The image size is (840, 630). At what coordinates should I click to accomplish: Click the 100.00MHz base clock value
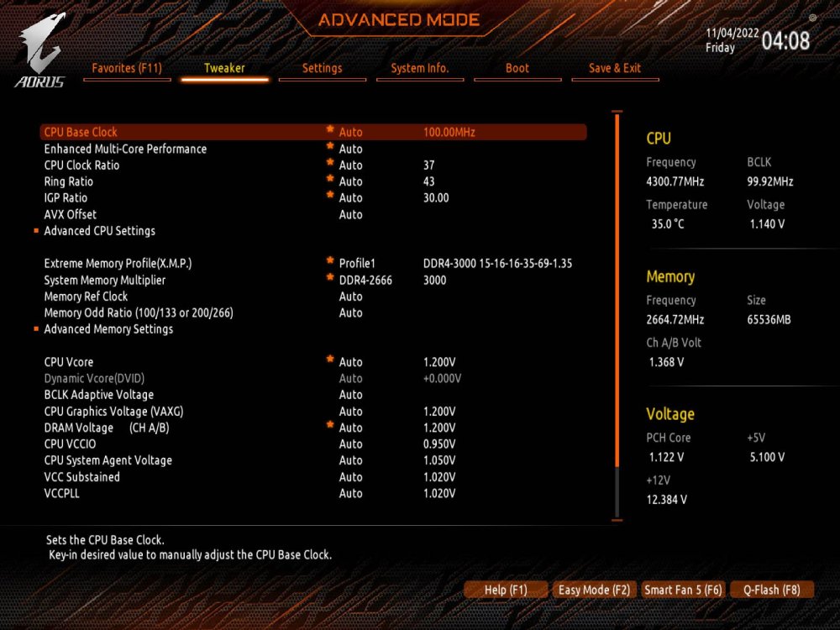[x=449, y=133]
